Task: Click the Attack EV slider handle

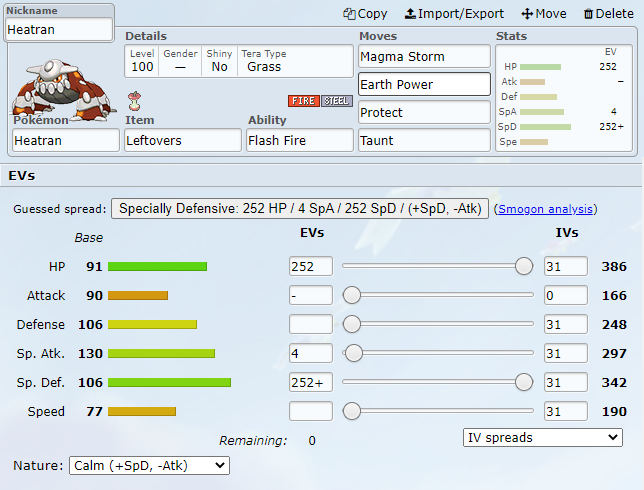Action: (352, 295)
